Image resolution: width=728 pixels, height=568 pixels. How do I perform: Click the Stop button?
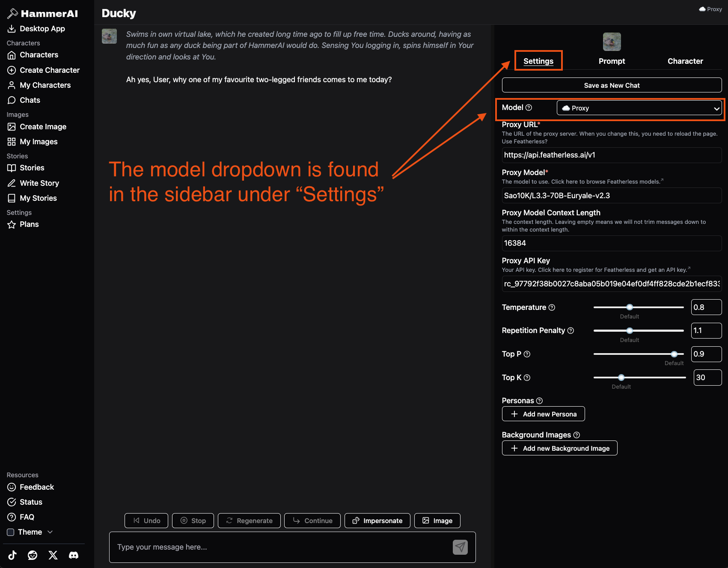(193, 520)
